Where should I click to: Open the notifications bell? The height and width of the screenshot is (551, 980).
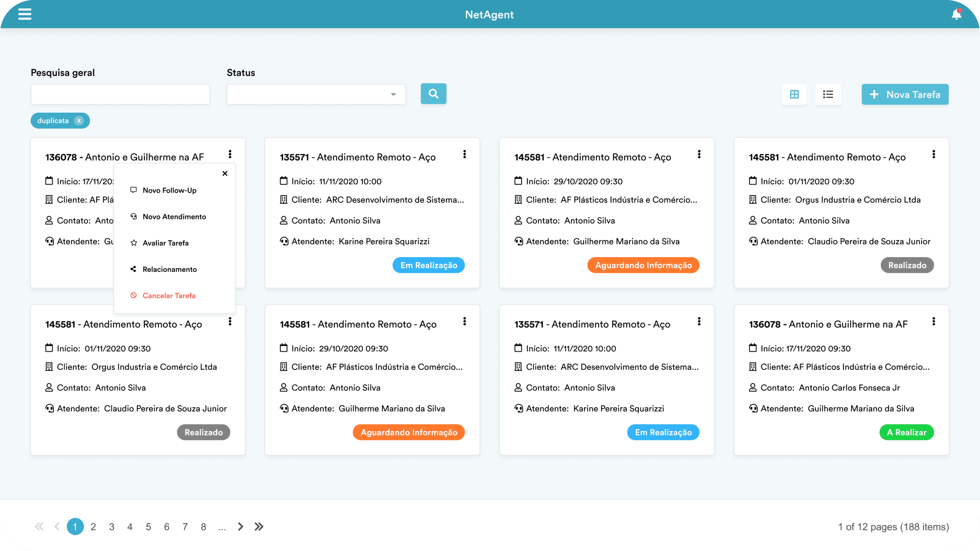pyautogui.click(x=956, y=14)
